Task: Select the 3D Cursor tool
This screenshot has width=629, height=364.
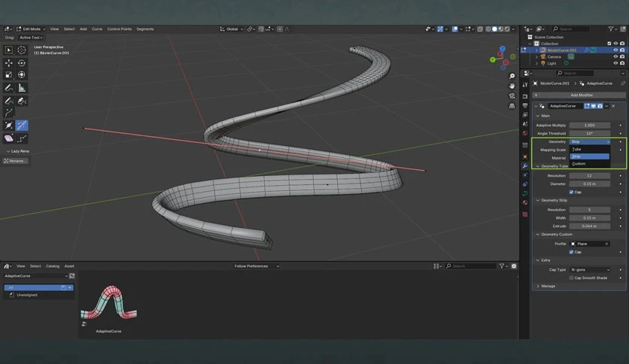Action: tap(22, 50)
